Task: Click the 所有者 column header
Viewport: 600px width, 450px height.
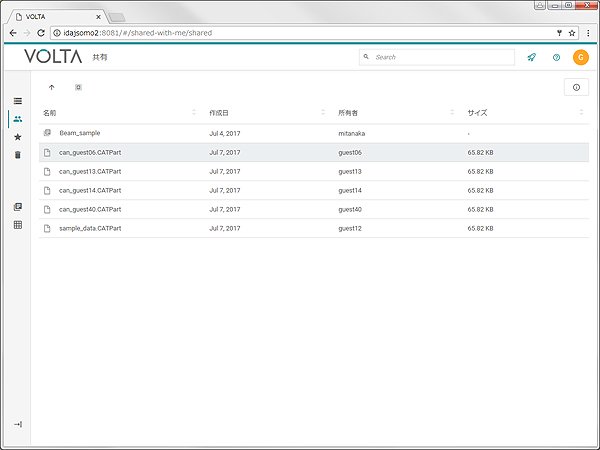Action: pos(348,113)
